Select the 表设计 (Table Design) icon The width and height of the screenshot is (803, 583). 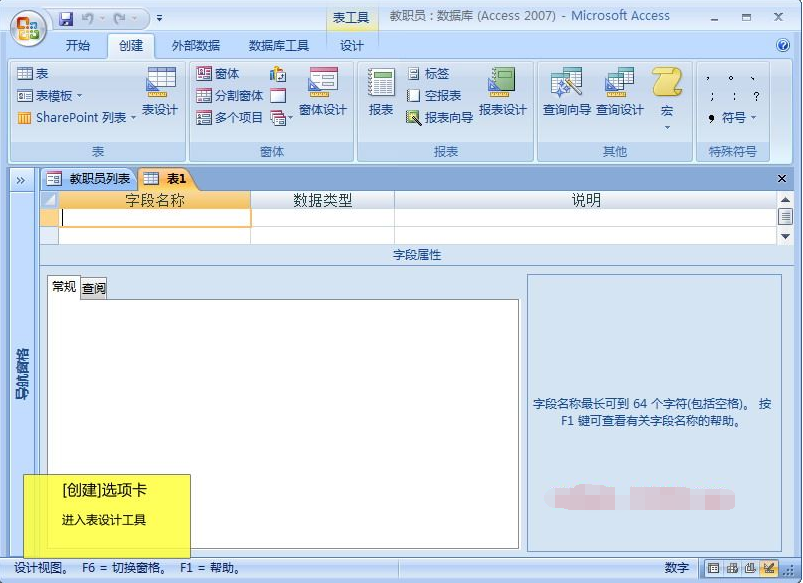[x=160, y=91]
